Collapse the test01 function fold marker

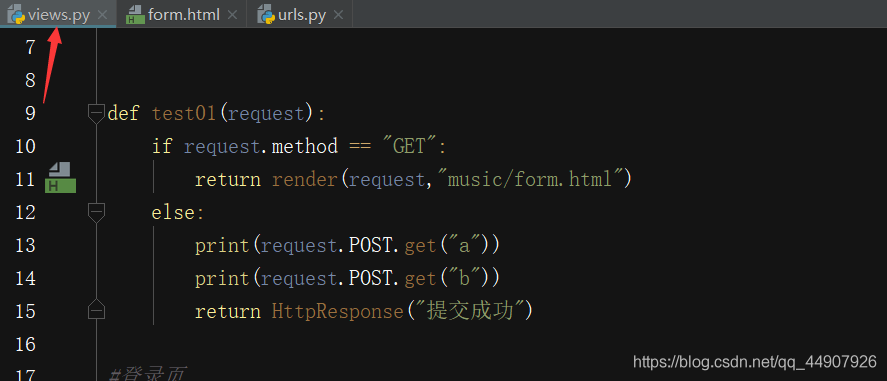pos(97,113)
